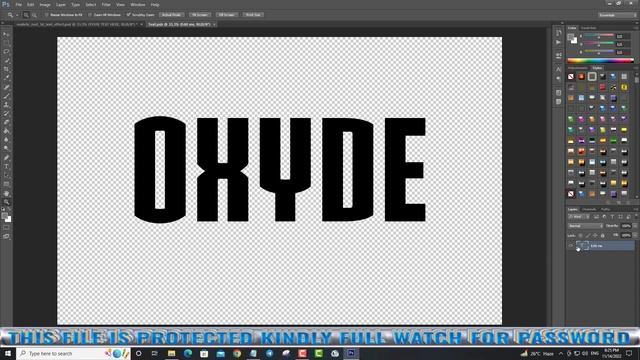The image size is (640, 360).
Task: Switch to the first document tab
Action: 76,24
